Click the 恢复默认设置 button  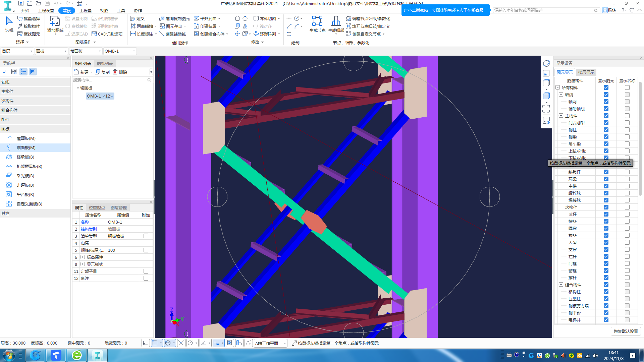[626, 331]
